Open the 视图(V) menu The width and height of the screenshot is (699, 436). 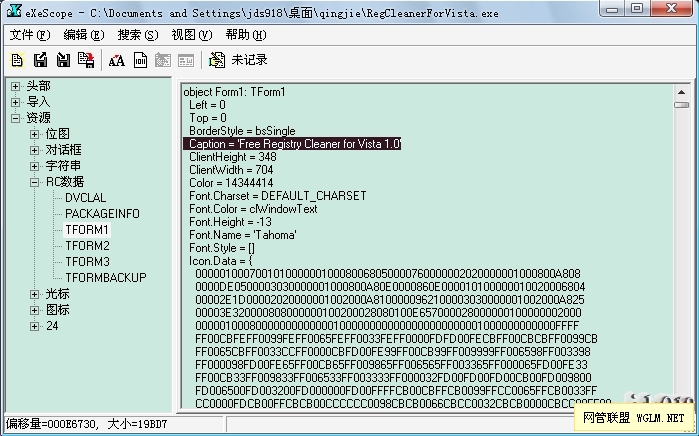tap(192, 35)
